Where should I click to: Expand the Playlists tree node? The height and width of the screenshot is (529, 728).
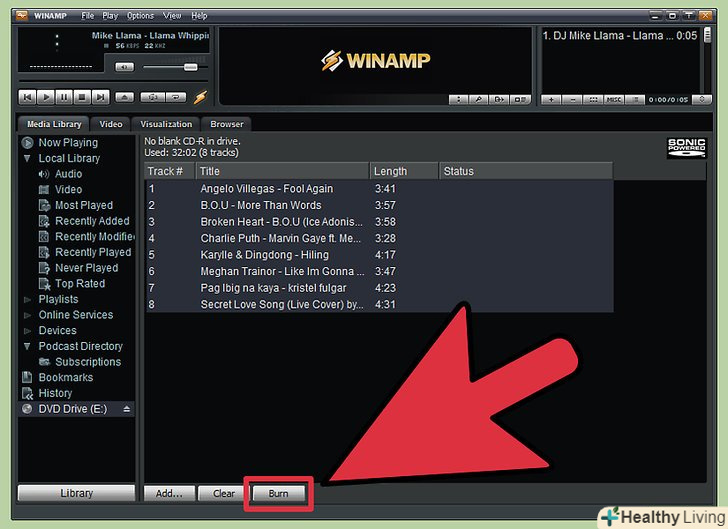[x=27, y=300]
